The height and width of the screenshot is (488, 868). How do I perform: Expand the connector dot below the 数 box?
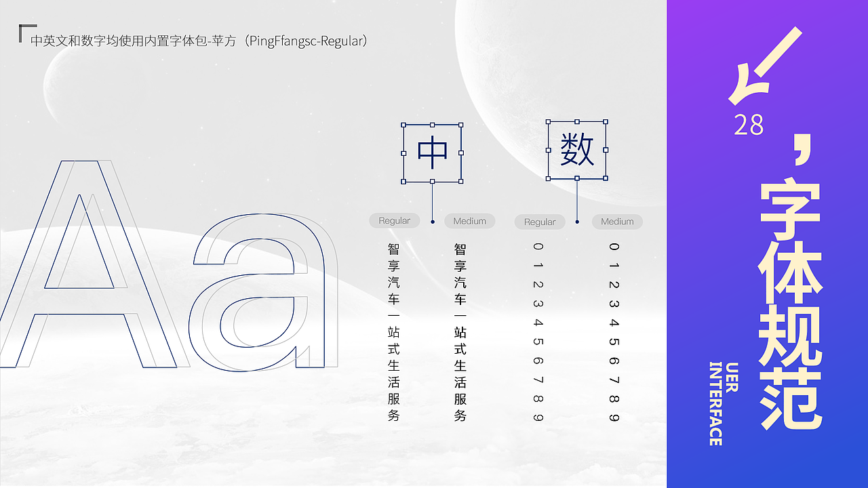point(577,220)
